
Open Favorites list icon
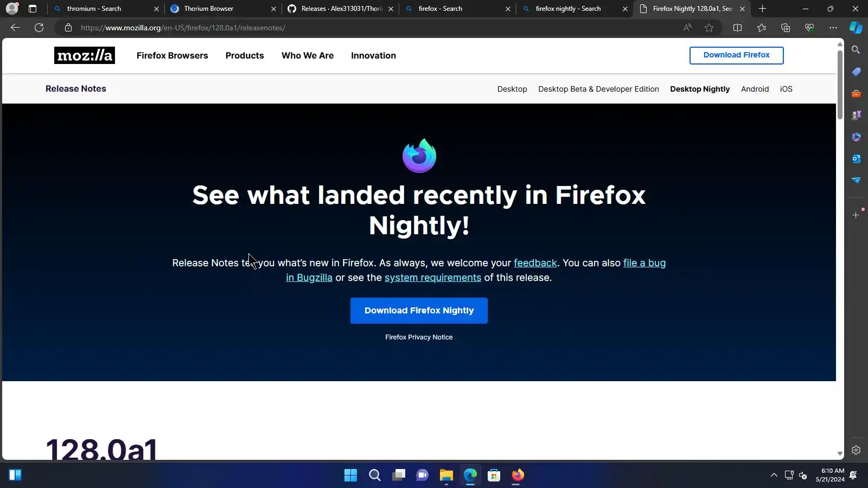click(x=762, y=28)
